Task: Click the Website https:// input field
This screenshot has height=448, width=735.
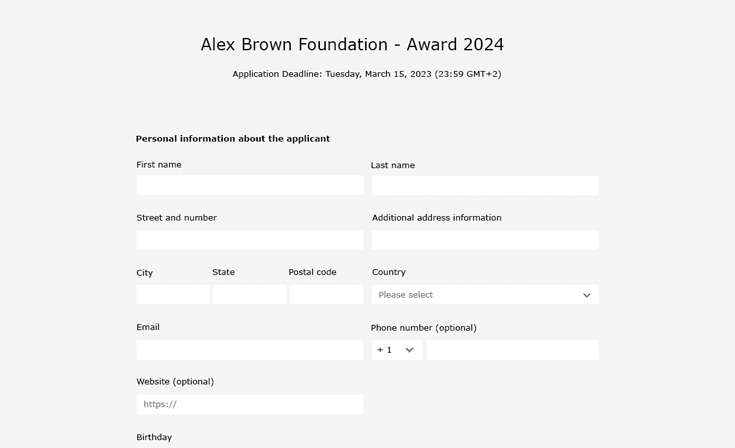Action: (x=250, y=404)
